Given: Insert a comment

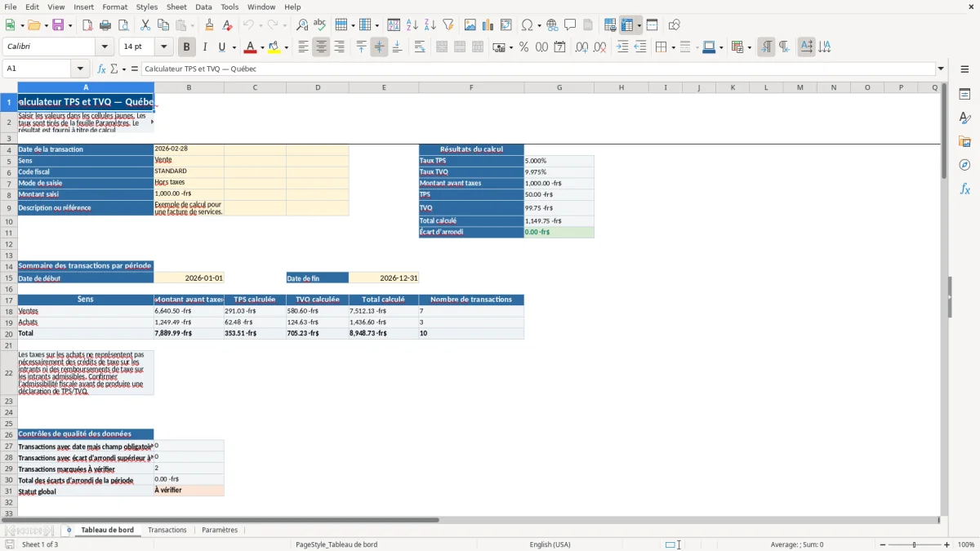Looking at the screenshot, I should [x=570, y=25].
